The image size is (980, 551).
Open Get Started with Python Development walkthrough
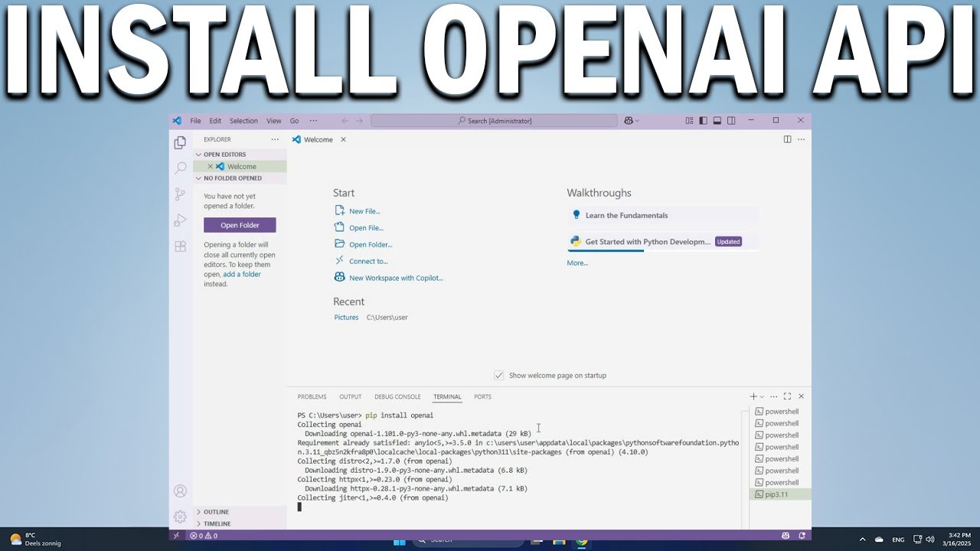tap(663, 242)
